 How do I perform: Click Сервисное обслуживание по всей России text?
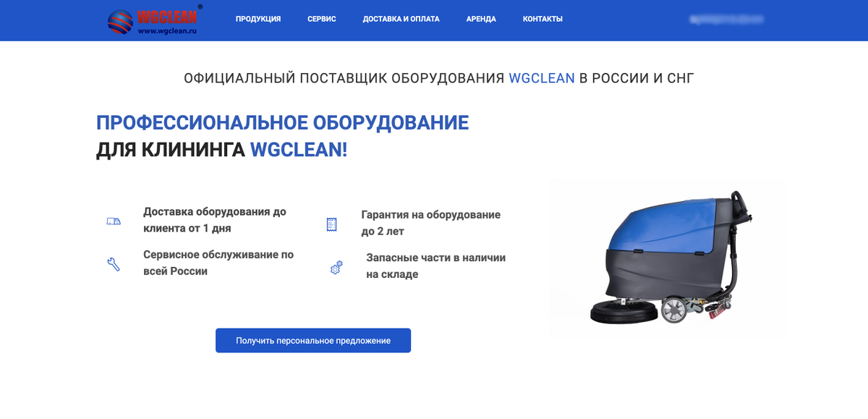point(218,263)
